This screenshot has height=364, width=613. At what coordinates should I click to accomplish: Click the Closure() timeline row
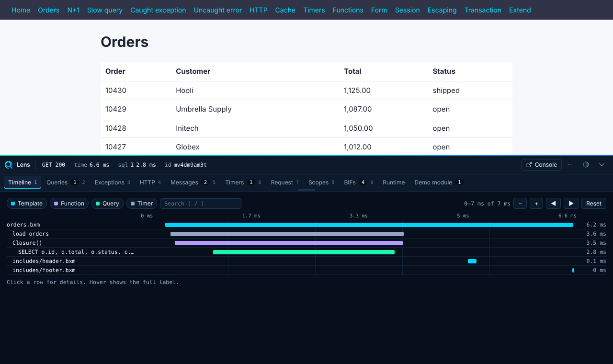click(306, 243)
